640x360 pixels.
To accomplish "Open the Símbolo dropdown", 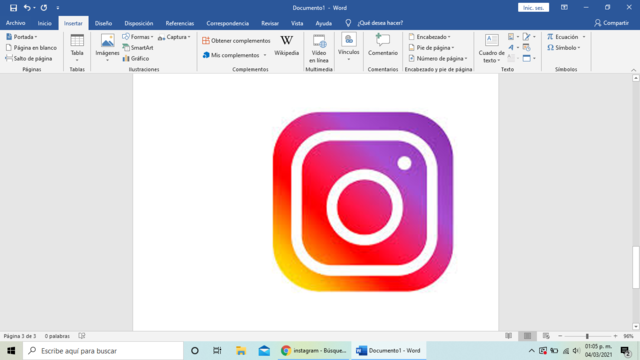I will (564, 48).
